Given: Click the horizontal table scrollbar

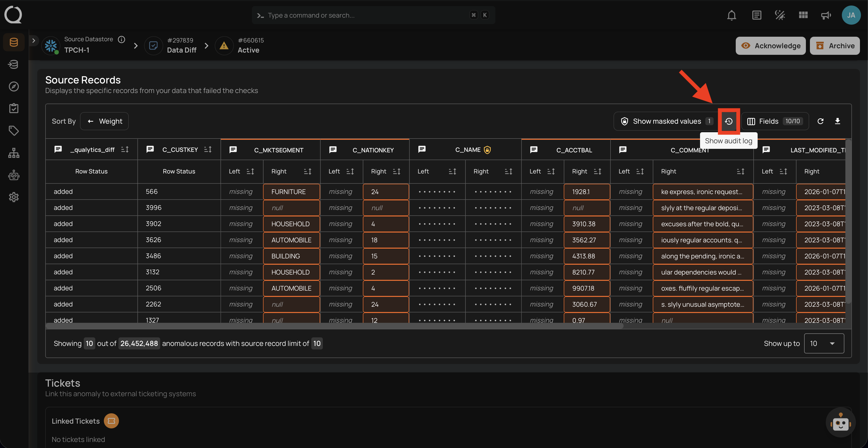Looking at the screenshot, I should 334,326.
